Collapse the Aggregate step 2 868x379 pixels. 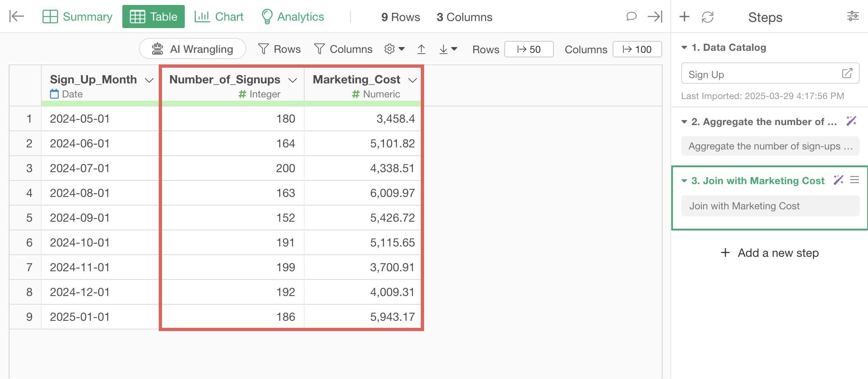684,122
